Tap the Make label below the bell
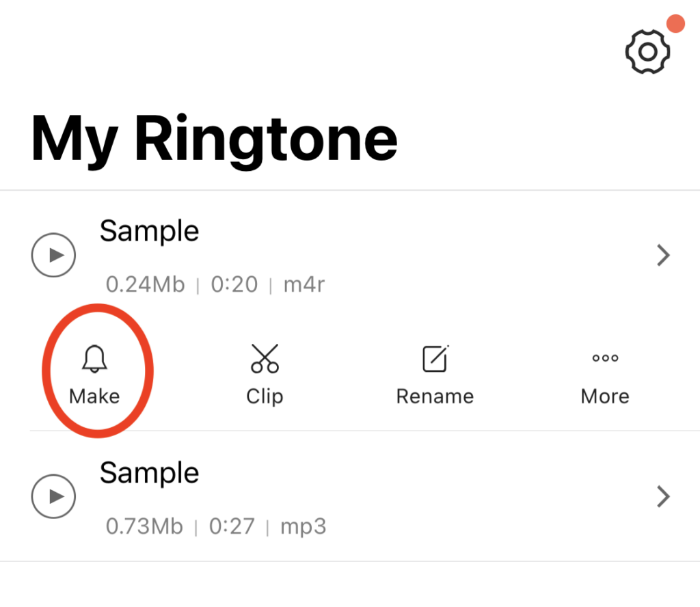 click(96, 396)
